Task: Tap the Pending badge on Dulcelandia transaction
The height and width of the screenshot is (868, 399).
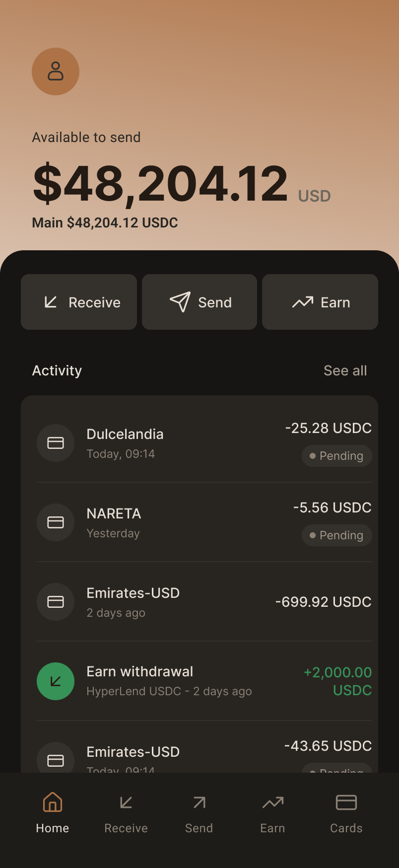Action: (337, 456)
